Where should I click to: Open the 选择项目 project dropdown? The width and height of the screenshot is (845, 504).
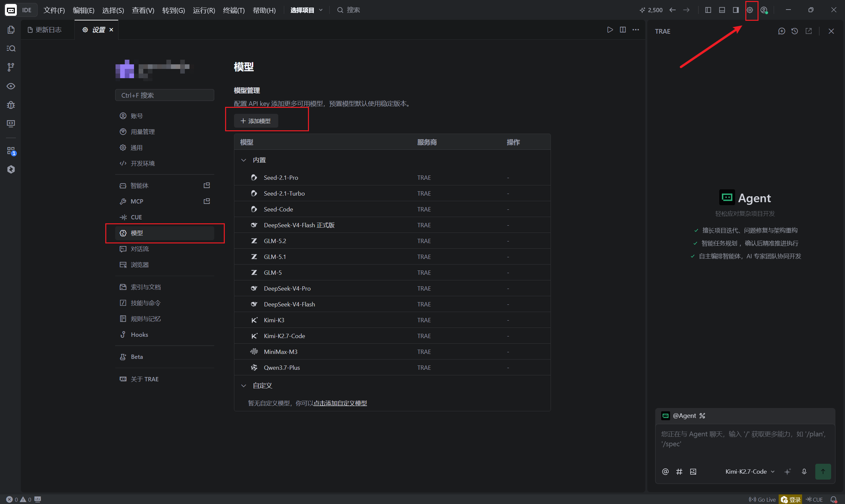(306, 10)
